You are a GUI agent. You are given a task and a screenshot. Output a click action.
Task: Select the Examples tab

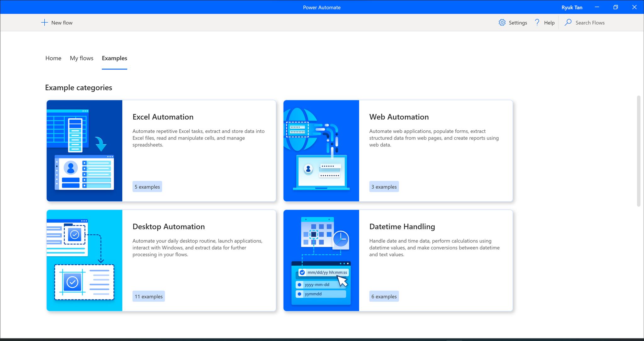[x=114, y=58]
